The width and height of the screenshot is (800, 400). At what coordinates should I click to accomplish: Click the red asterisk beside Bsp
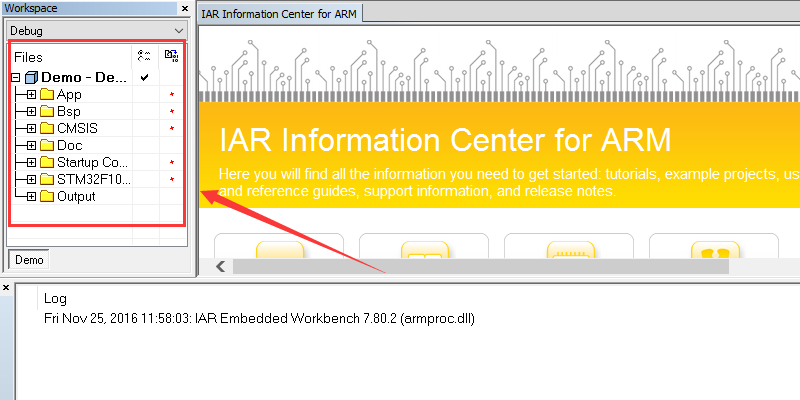pos(172,112)
